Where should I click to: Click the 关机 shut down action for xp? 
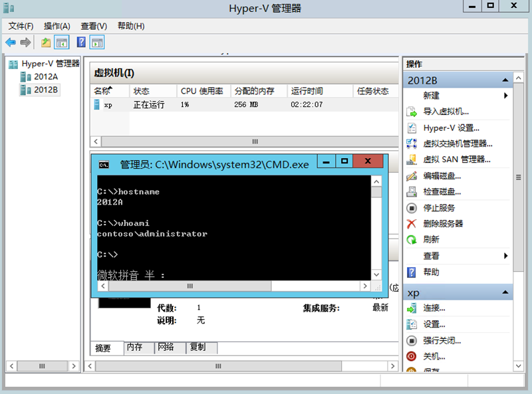434,356
